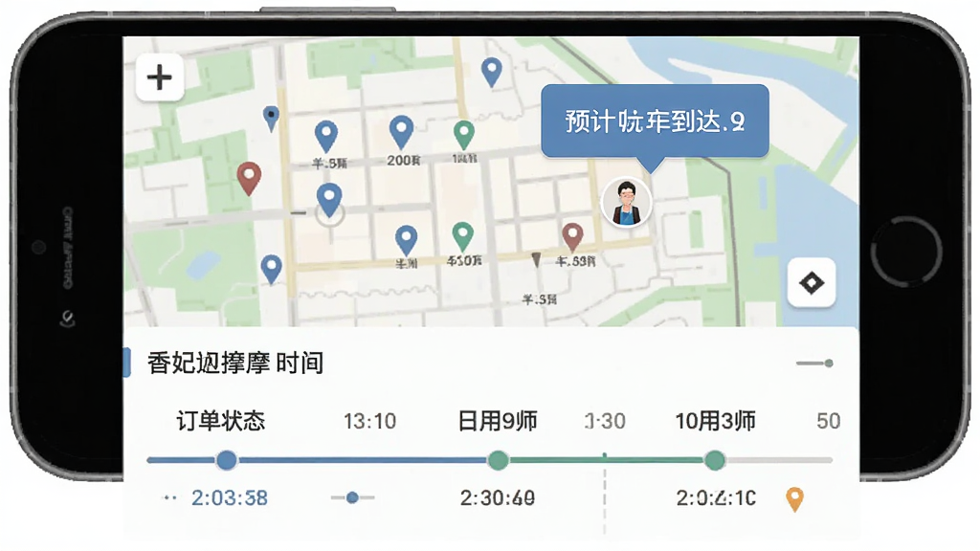Tap the two-dot icon before 2:03:58
Image resolution: width=980 pixels, height=551 pixels.
pos(169,497)
